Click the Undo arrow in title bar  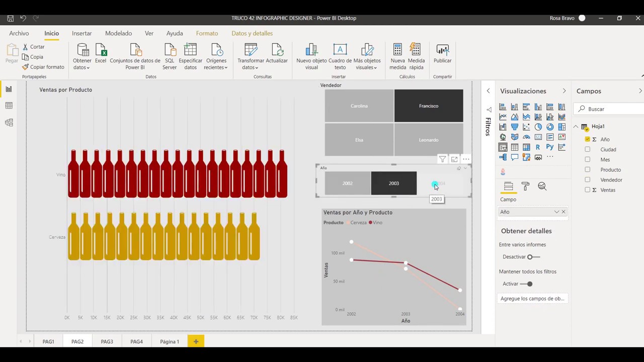coord(23,18)
